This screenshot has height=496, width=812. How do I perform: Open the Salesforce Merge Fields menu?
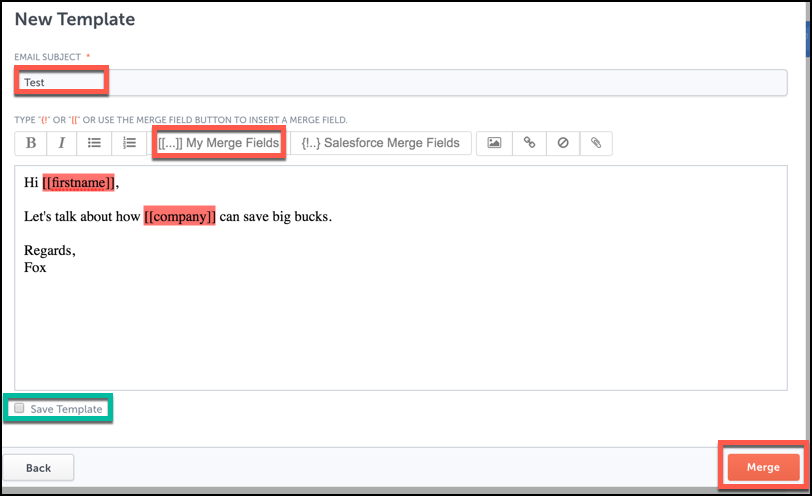pos(381,143)
